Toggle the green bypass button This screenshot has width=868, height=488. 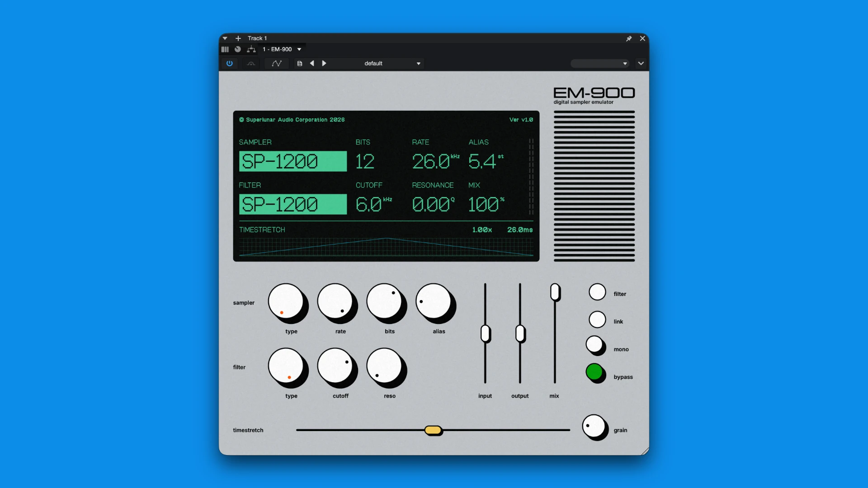tap(594, 372)
